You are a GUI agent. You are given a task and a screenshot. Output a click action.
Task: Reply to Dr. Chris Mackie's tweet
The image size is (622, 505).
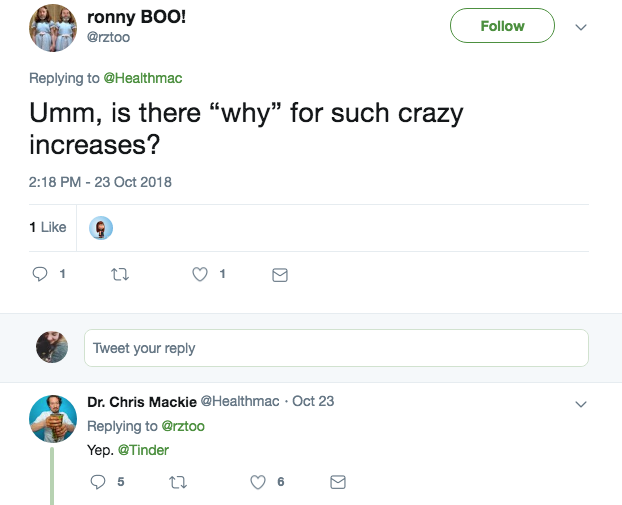[x=98, y=482]
